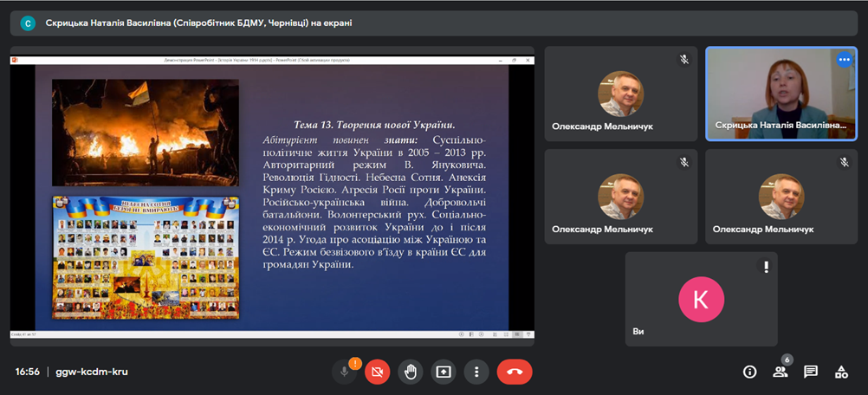Toggle the microphone button in bottom bar

pos(344,372)
